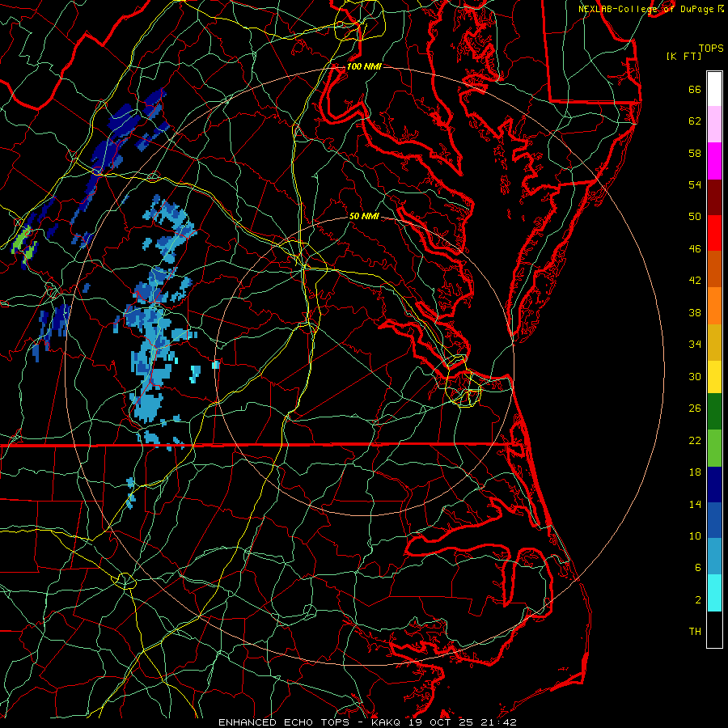Image resolution: width=728 pixels, height=728 pixels.
Task: Click the "14" legend value
Action: (x=695, y=505)
